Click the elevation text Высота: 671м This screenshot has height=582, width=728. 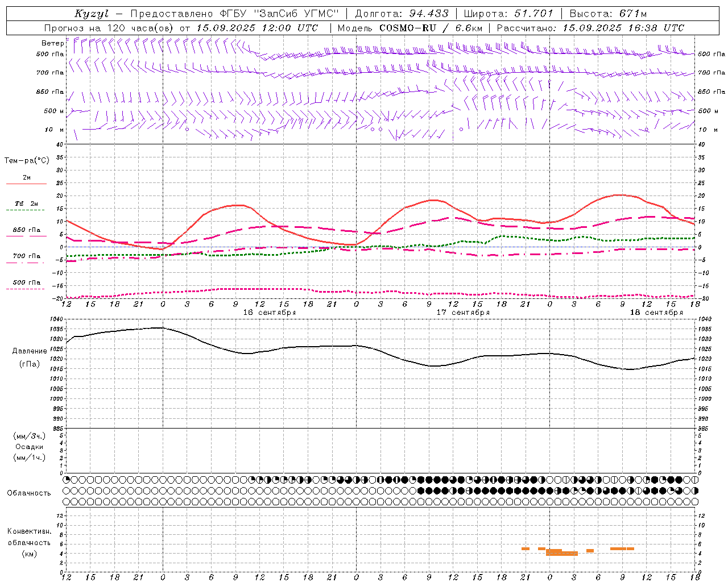coord(608,14)
